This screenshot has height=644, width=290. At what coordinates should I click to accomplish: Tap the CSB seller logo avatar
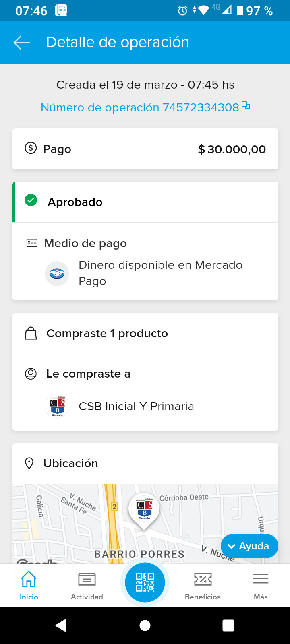57,406
